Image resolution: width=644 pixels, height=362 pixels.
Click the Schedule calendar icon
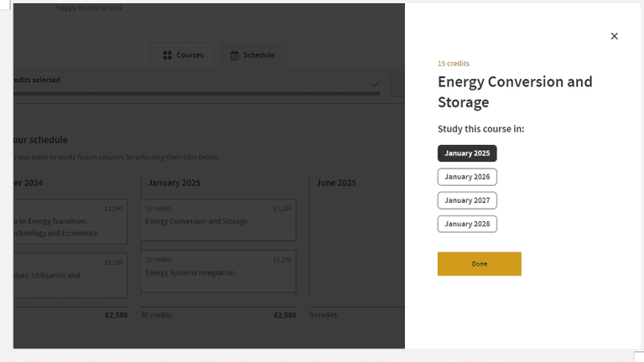point(235,55)
